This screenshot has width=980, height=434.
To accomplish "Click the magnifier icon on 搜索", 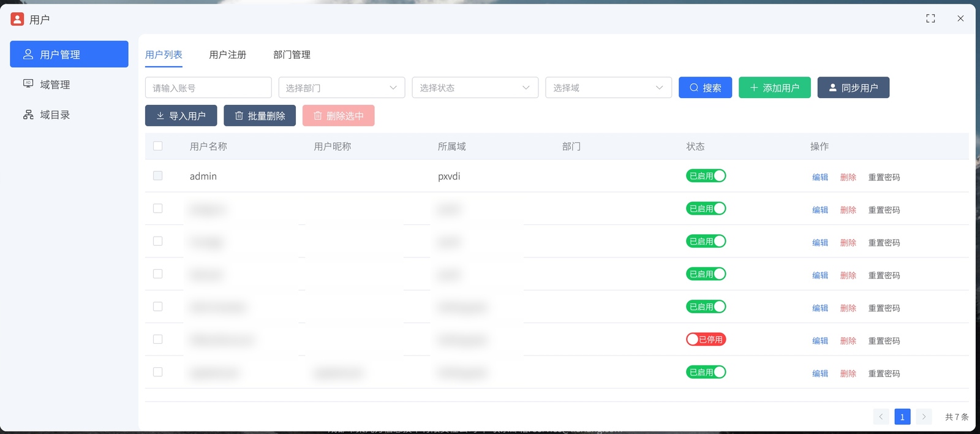I will [694, 88].
